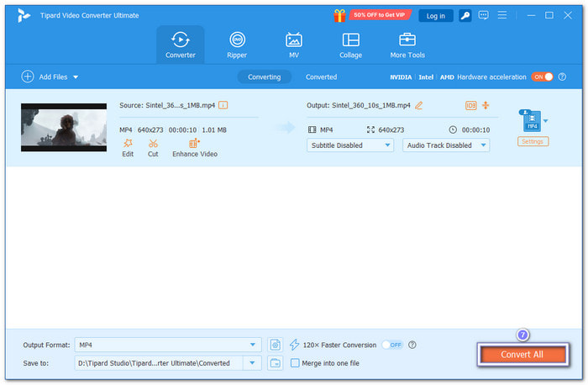The height and width of the screenshot is (385, 588).
Task: Open the Output Format MP4 dropdown
Action: coord(168,345)
